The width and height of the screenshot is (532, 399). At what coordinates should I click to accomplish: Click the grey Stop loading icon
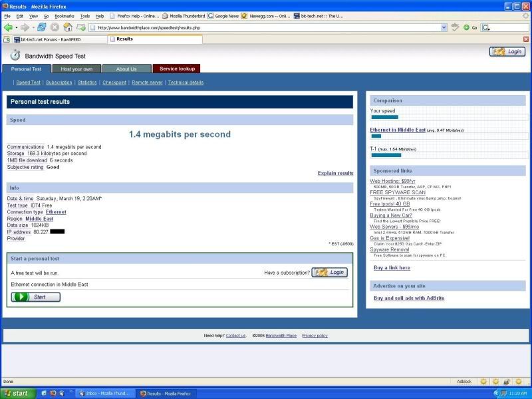(x=55, y=27)
